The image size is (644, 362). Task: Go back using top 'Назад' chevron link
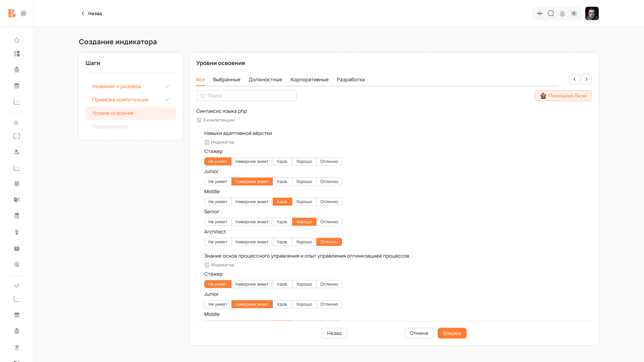click(92, 13)
